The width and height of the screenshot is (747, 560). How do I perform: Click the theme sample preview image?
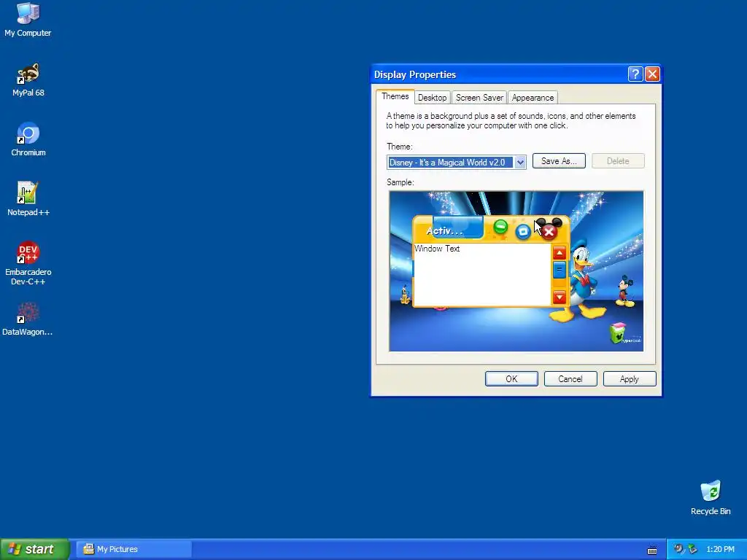(516, 271)
